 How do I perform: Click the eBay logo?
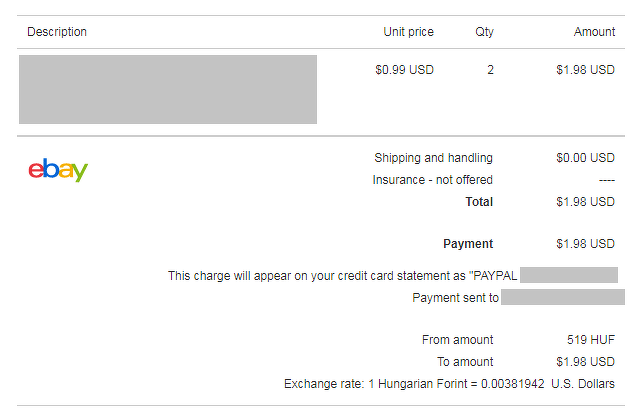pos(58,171)
